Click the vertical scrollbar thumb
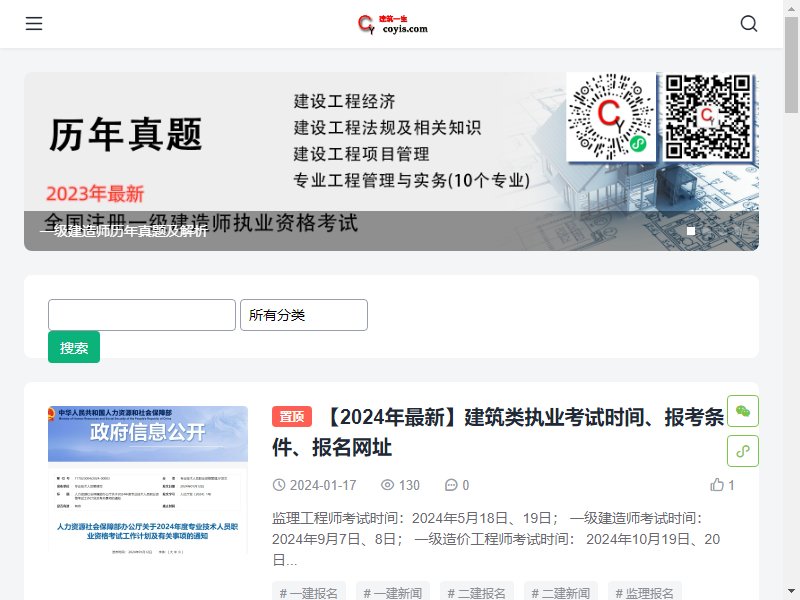Screen dimensions: 800x600 pos(791,64)
